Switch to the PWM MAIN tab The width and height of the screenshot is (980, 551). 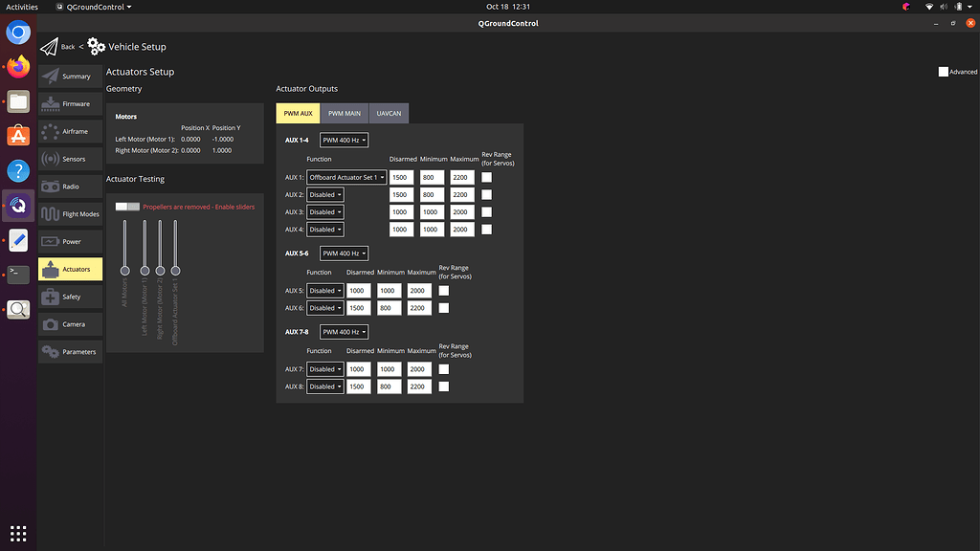click(345, 113)
